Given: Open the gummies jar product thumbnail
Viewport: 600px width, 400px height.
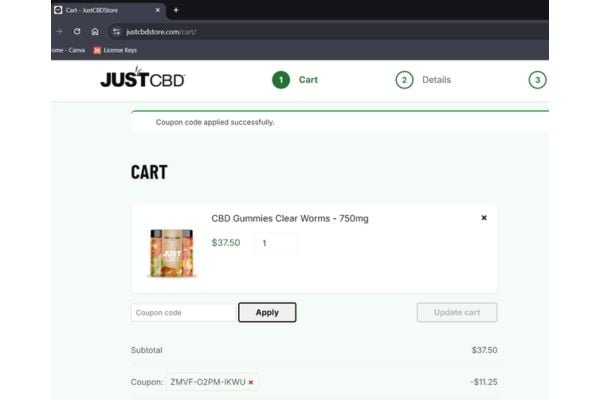Looking at the screenshot, I should pyautogui.click(x=172, y=253).
